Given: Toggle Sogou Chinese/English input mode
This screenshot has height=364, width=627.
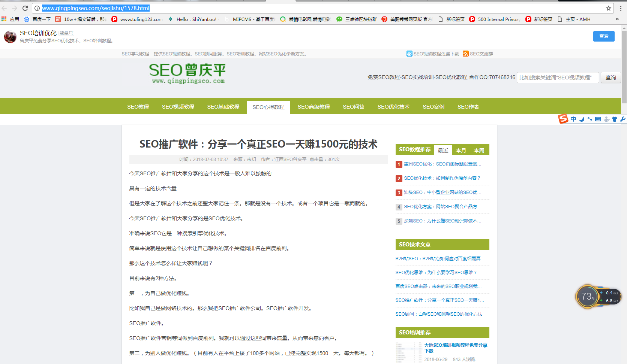Looking at the screenshot, I should pos(573,119).
